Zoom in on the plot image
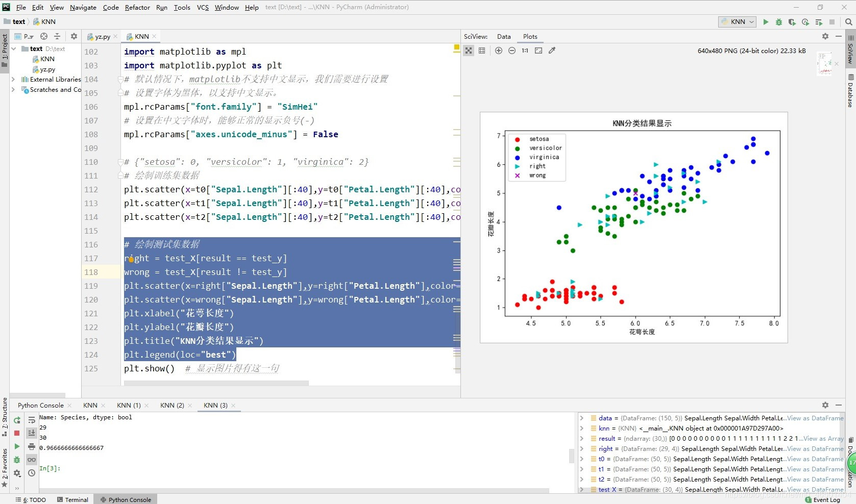This screenshot has height=504, width=856. tap(499, 51)
